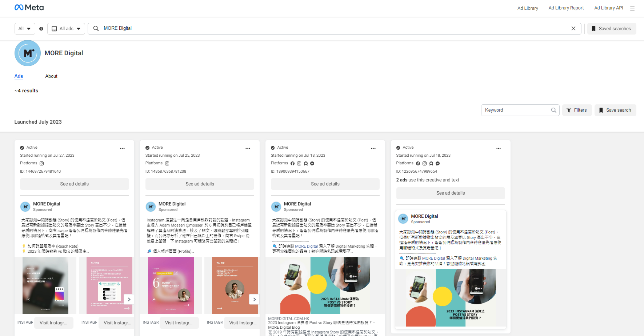The image size is (644, 336).
Task: Open MORE Digital page profile logo
Action: tap(28, 53)
